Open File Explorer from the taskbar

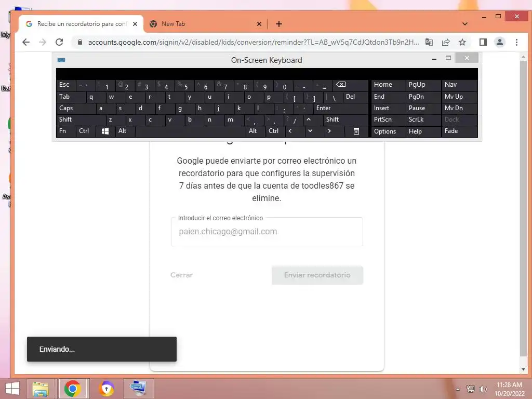coord(41,389)
